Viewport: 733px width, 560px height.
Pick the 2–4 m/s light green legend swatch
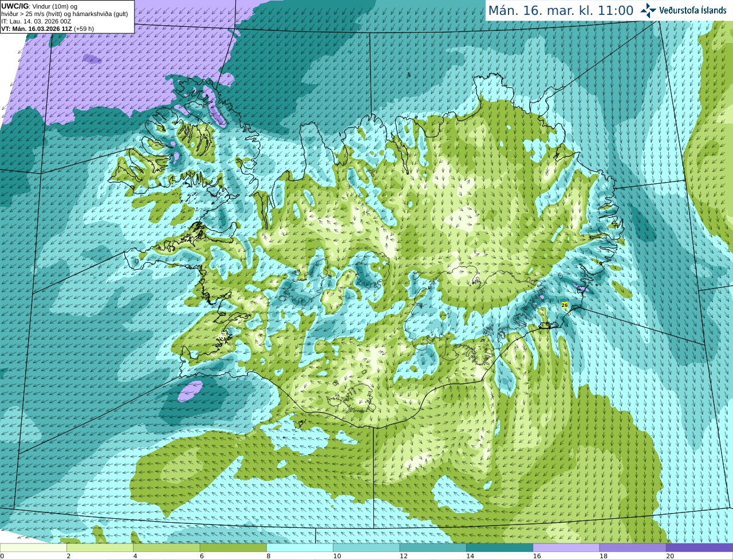[x=100, y=547]
